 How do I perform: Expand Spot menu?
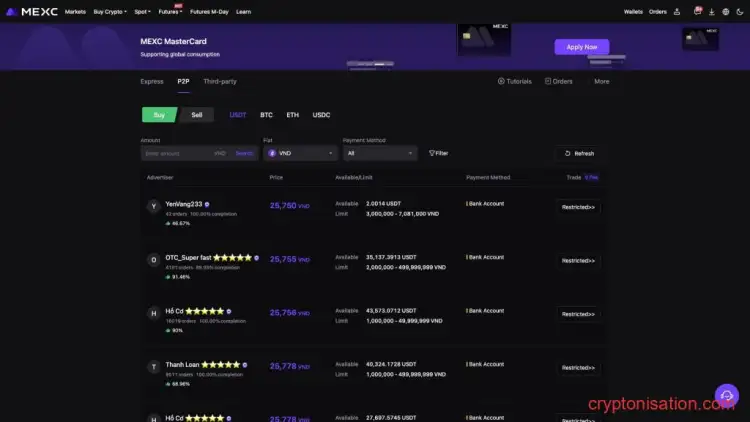[x=143, y=11]
